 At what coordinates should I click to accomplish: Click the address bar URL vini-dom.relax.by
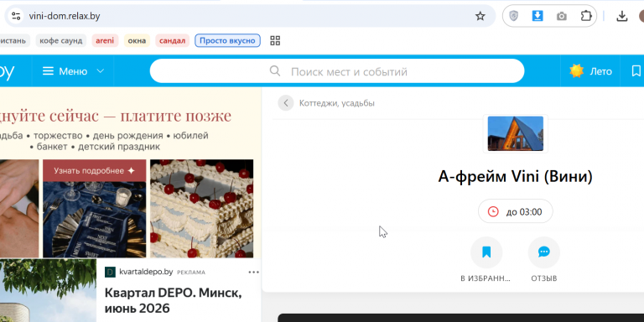(65, 17)
